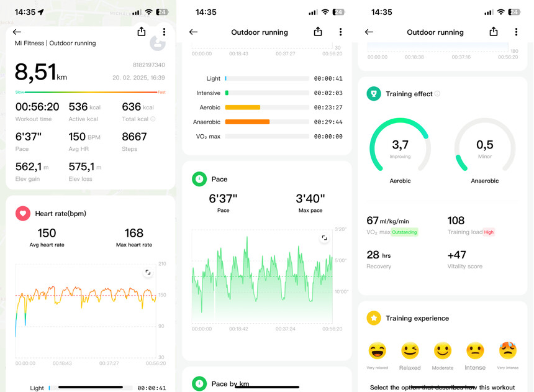
Task: Tap the info icon next to Training effect
Action: click(437, 94)
